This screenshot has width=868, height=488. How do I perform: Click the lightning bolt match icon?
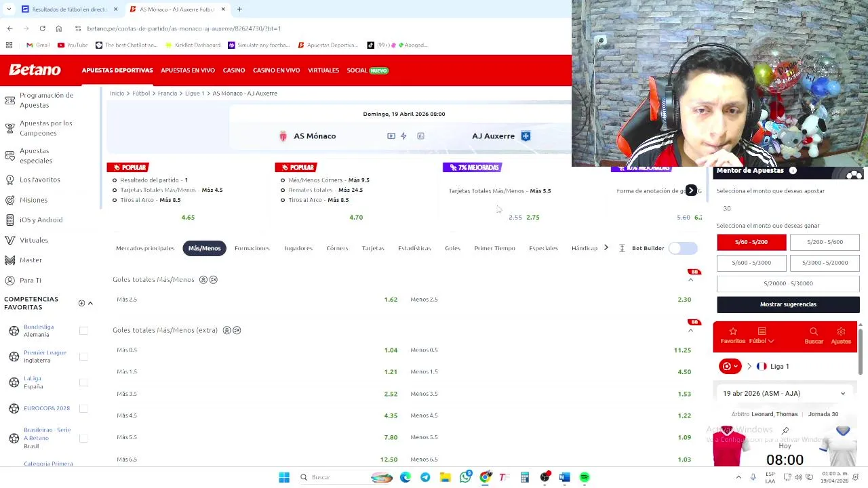[403, 136]
